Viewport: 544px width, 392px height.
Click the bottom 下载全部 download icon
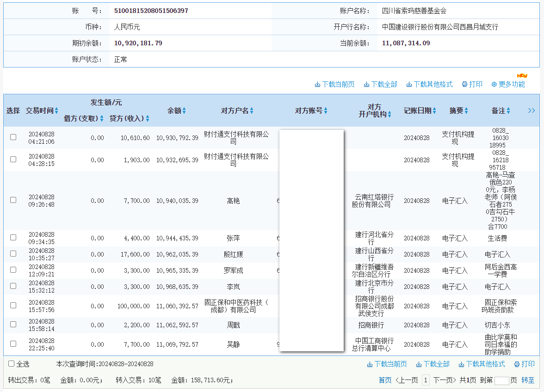point(419,364)
